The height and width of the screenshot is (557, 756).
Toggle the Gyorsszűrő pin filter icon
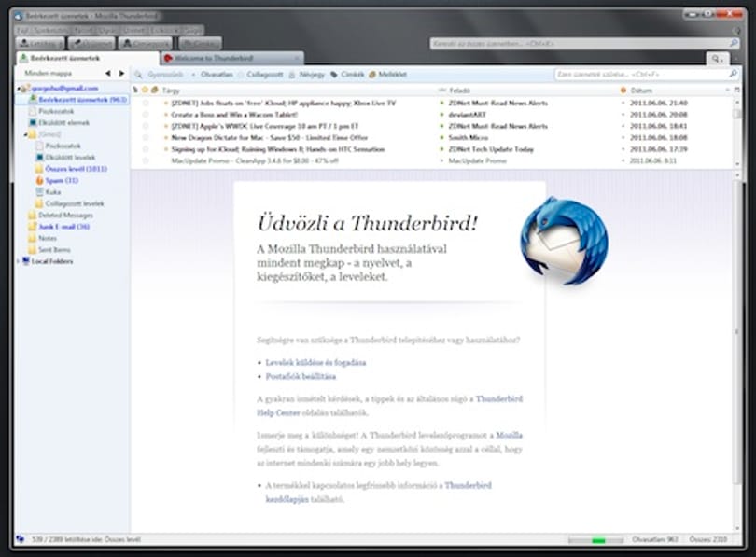coord(138,75)
